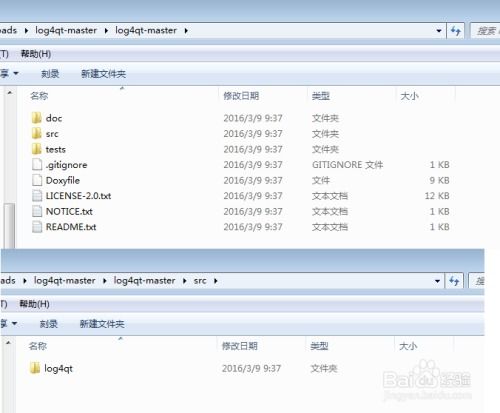500x413 pixels.
Task: Expand arrow after first log4qt-master in upper path
Action: click(106, 31)
